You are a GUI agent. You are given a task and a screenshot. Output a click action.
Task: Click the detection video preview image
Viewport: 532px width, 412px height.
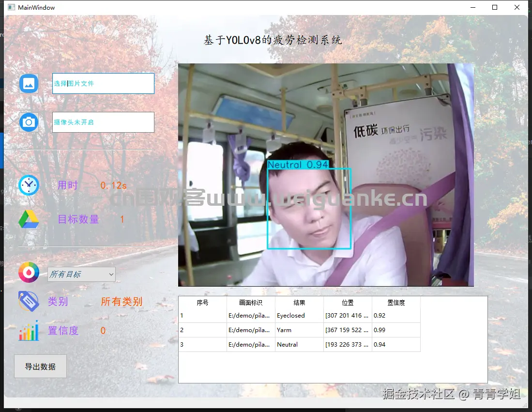click(326, 174)
